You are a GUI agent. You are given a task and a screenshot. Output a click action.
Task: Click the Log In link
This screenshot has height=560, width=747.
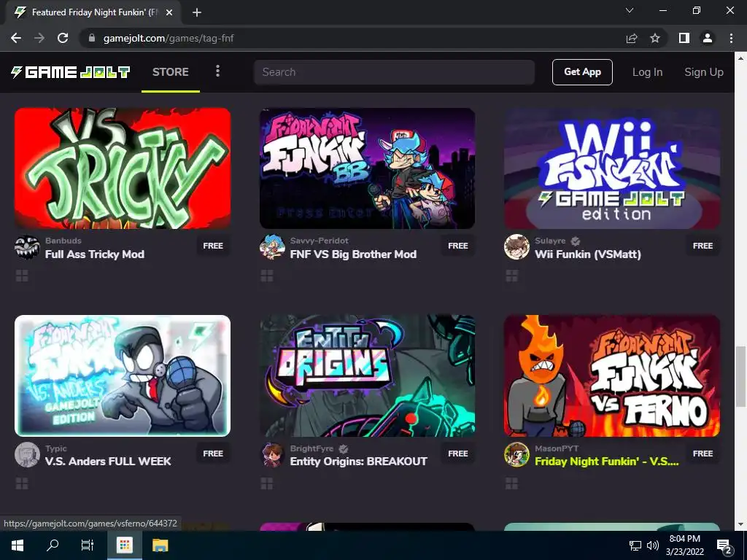647,72
